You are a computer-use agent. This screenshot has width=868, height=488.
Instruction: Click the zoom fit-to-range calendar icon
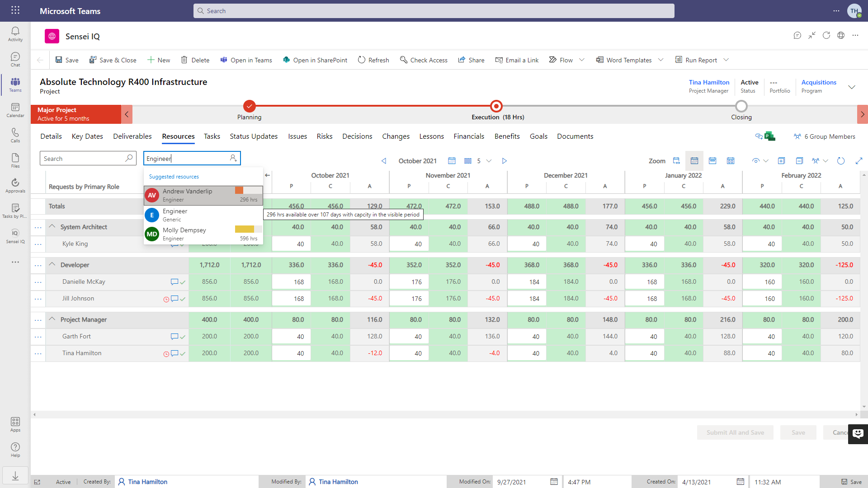pyautogui.click(x=676, y=161)
